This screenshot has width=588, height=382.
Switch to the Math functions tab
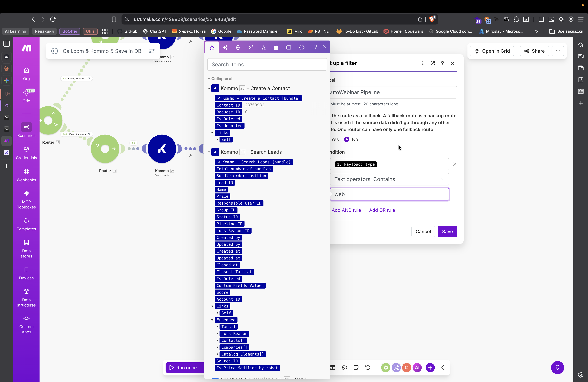[251, 48]
